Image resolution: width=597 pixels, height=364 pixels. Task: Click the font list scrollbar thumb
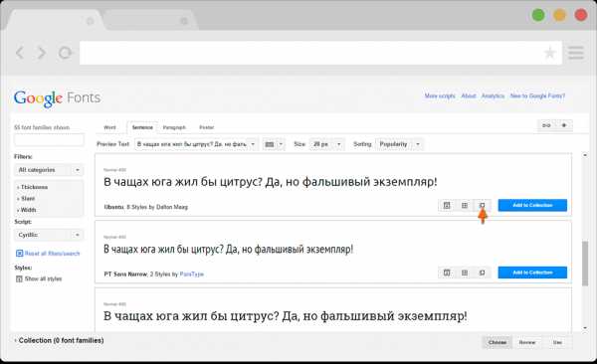(x=585, y=264)
